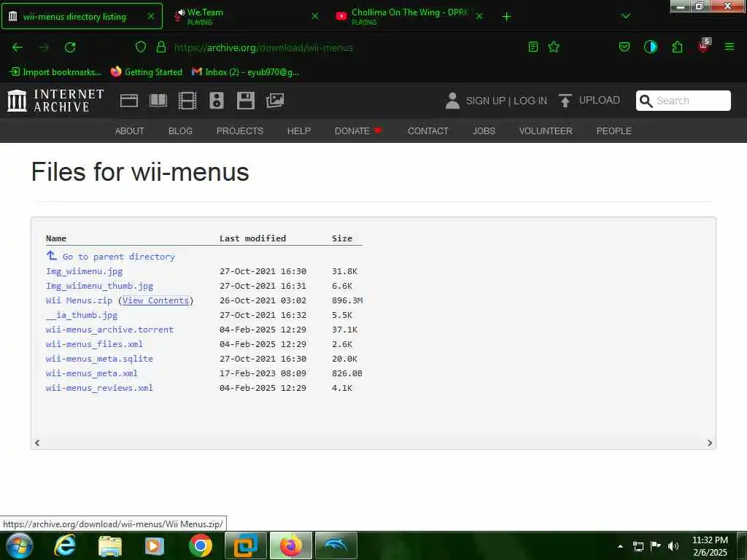
Task: Open wii-menus_files.xml link
Action: tap(94, 344)
